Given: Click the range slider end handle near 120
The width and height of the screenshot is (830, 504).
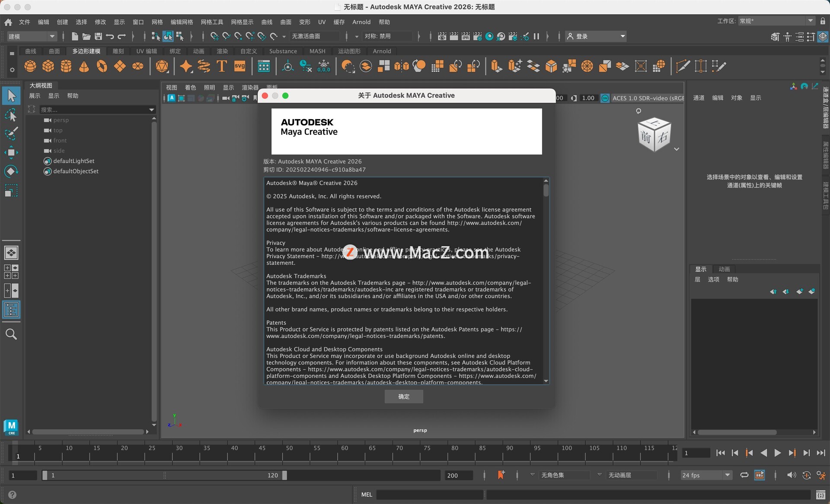Looking at the screenshot, I should point(284,475).
